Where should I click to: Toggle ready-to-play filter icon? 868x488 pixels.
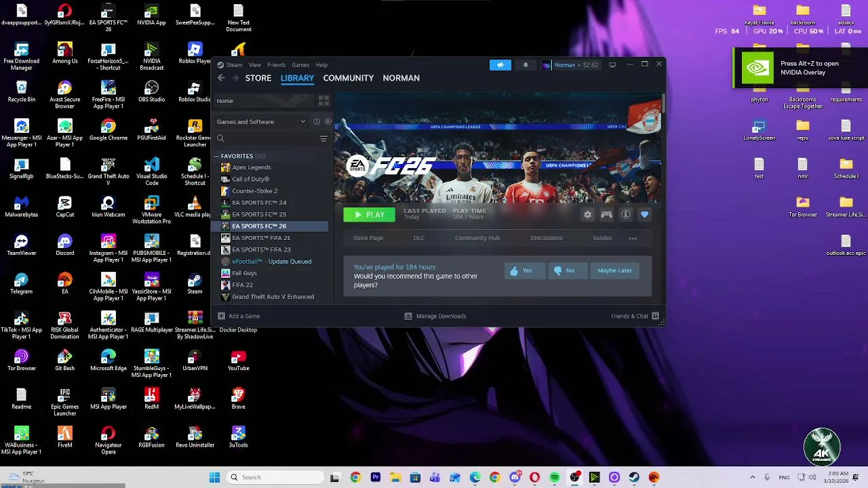tap(328, 121)
